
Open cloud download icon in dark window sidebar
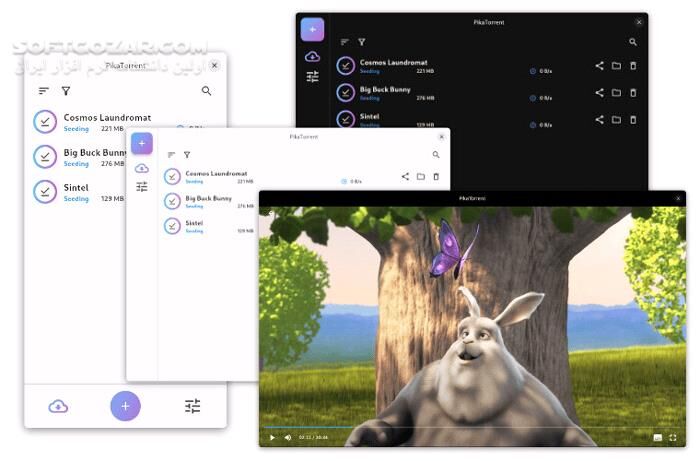coord(312,56)
